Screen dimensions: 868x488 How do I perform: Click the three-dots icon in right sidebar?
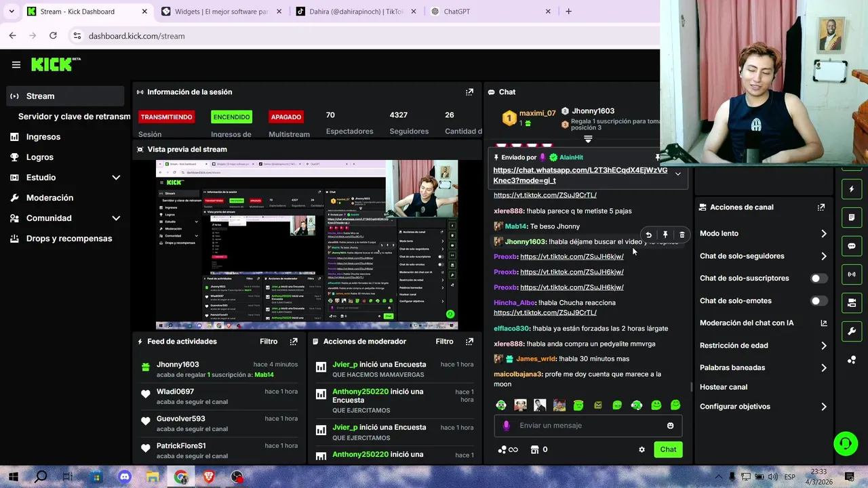coord(852,360)
